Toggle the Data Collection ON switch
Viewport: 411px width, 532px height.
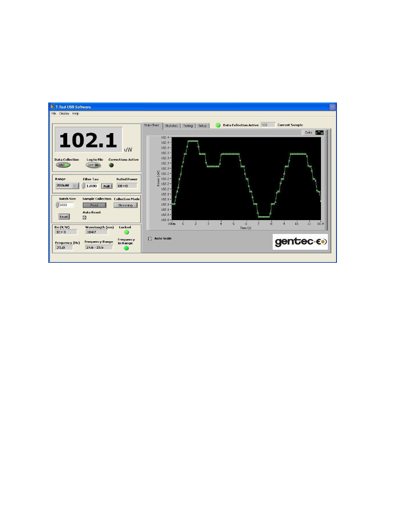pos(63,165)
